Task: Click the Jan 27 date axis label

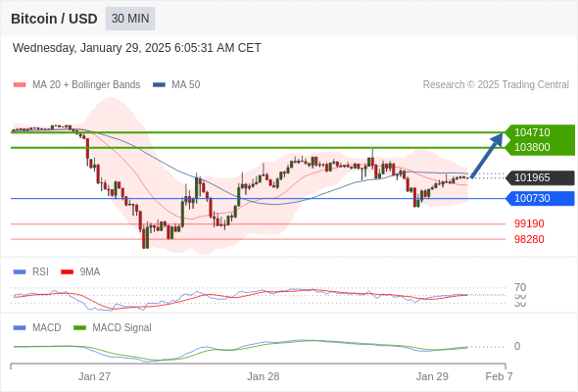Action: 94,376
